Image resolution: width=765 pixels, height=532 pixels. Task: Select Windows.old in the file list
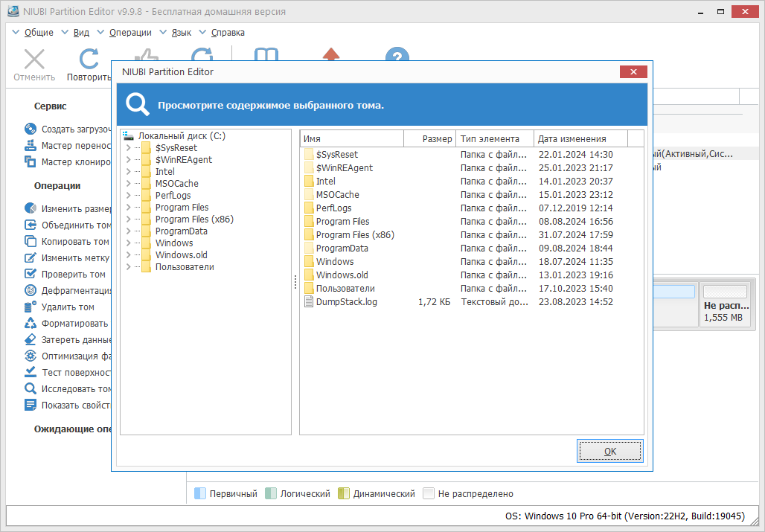click(x=342, y=275)
